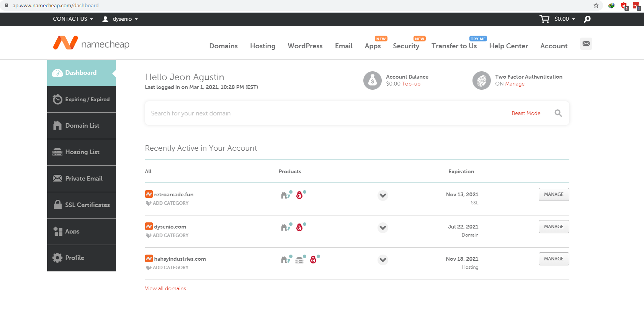Click the domain icon for hahsyindustries.com

pyautogui.click(x=286, y=259)
